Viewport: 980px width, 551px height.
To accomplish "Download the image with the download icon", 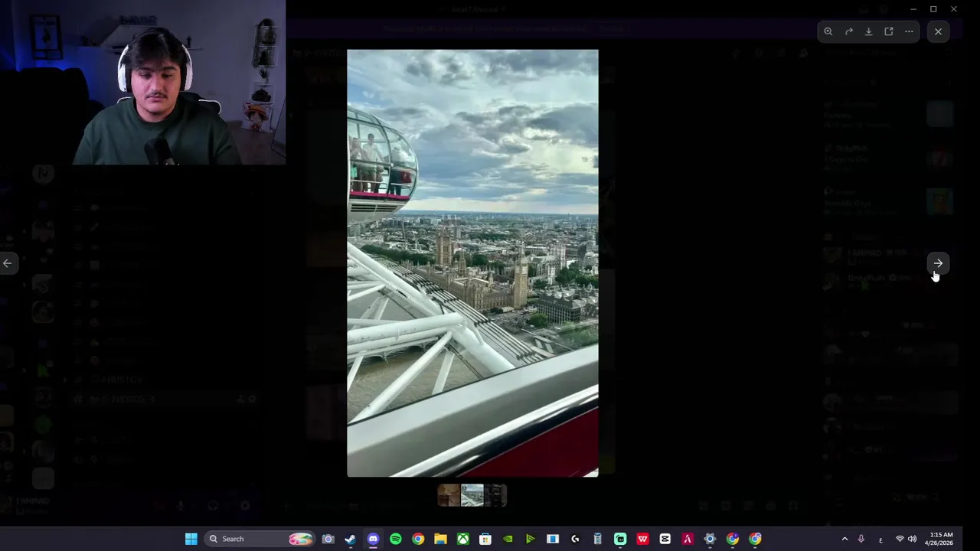I will 868,31.
